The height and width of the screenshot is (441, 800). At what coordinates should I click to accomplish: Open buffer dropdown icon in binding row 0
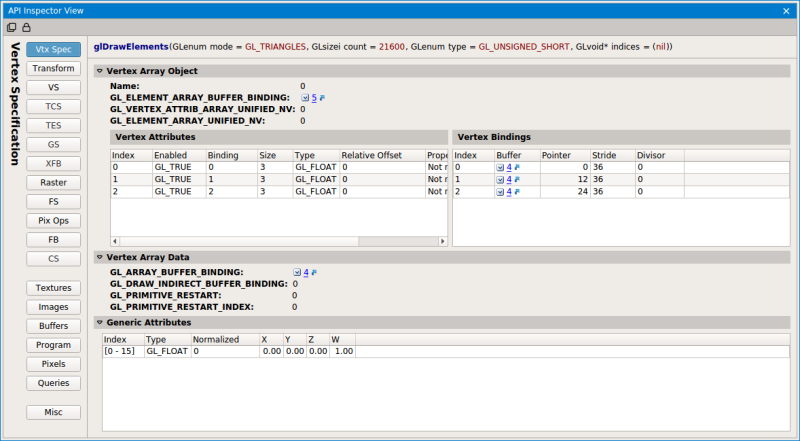pyautogui.click(x=500, y=167)
